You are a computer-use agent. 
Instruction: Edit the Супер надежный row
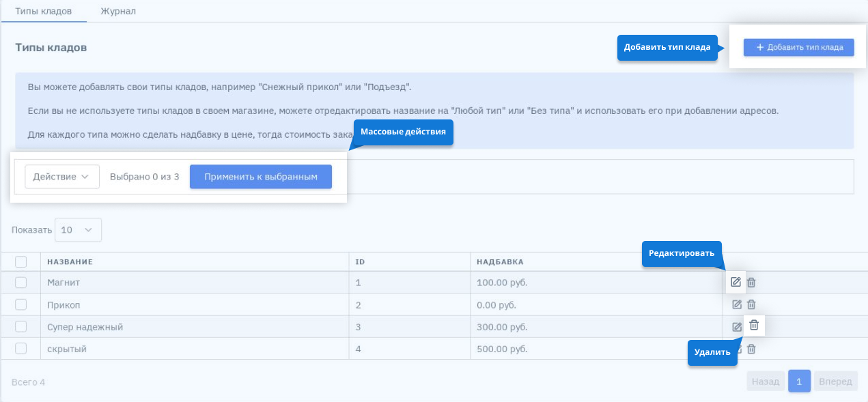(x=737, y=326)
